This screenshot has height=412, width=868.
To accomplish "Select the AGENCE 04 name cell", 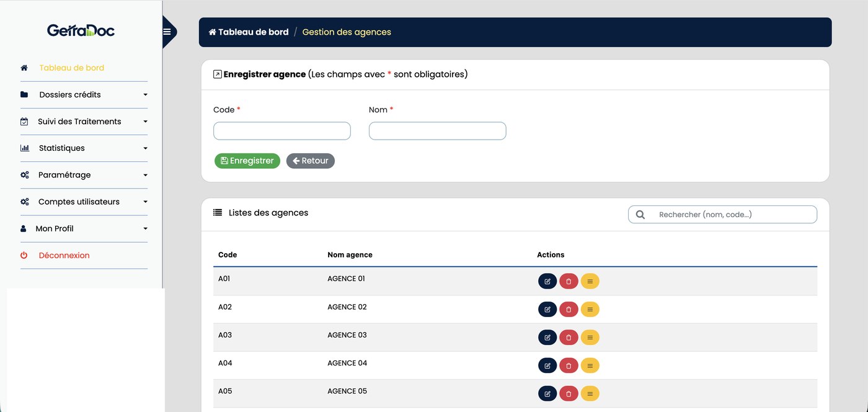I will (x=347, y=363).
